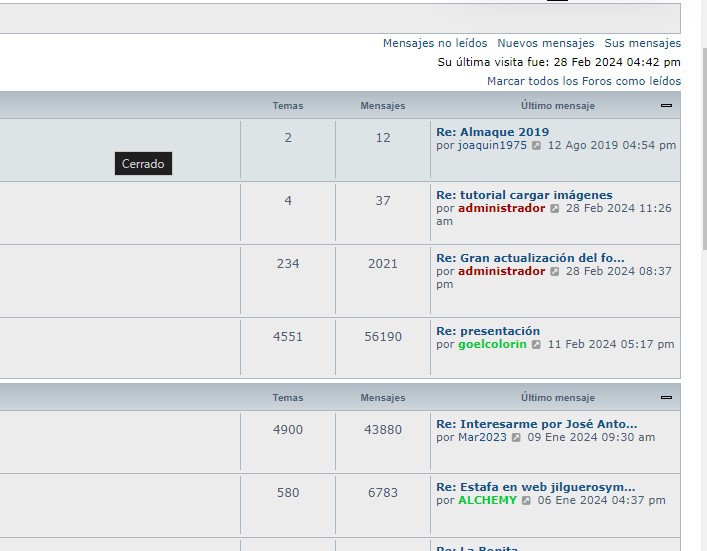Open Re: Estafa en web jilguerosym... post

click(535, 487)
